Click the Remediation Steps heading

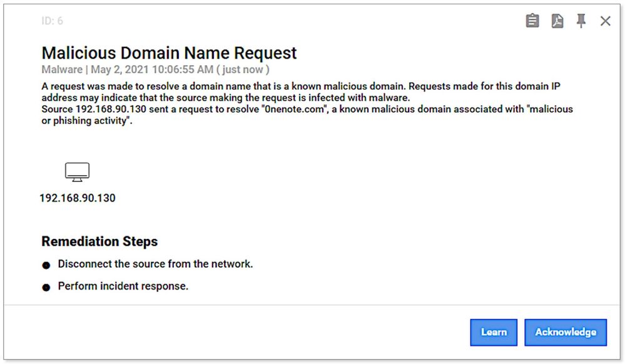pos(99,241)
